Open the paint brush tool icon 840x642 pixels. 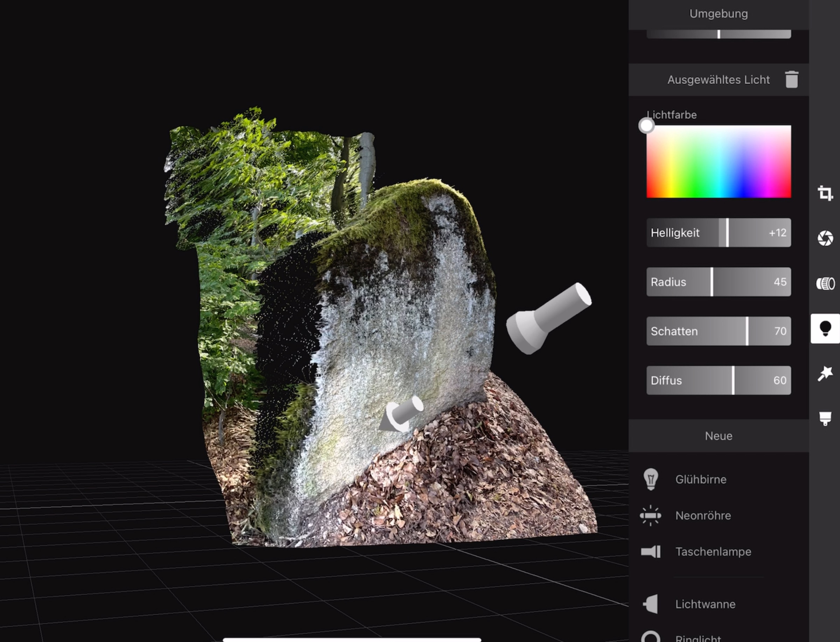825,418
